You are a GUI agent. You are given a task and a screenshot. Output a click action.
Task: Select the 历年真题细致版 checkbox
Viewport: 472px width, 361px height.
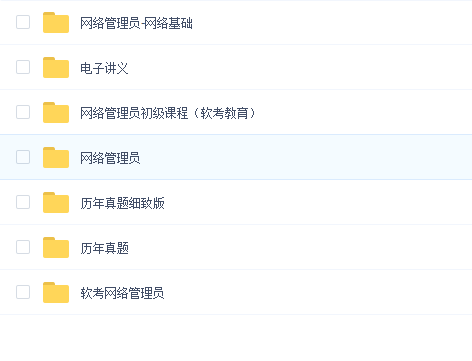23,202
